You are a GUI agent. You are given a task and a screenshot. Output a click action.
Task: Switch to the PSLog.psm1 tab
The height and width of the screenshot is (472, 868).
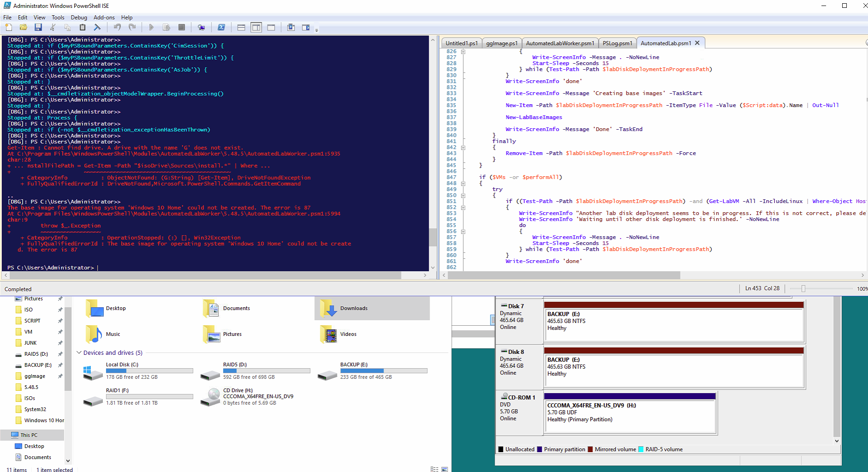tap(617, 42)
